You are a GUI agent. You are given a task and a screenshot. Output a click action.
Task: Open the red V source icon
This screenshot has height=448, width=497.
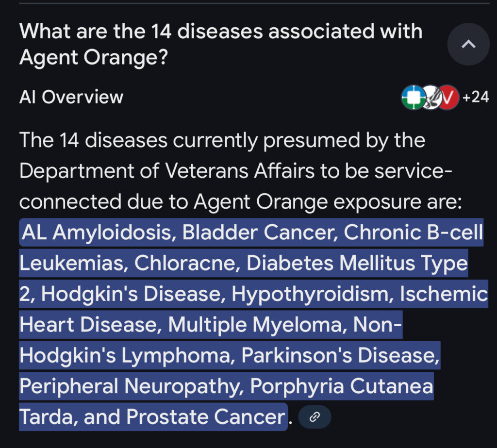pos(448,98)
